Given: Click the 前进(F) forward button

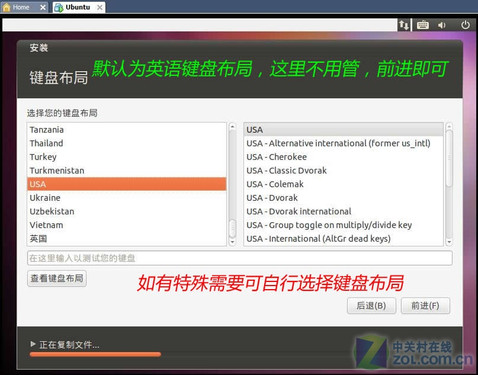Looking at the screenshot, I should tap(425, 306).
